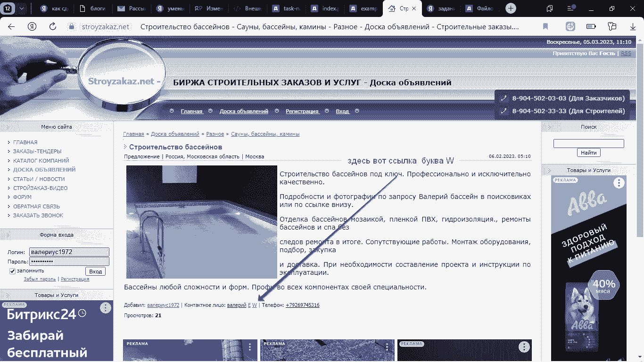Click the Забыл пароль link
The image size is (644, 362).
click(40, 279)
